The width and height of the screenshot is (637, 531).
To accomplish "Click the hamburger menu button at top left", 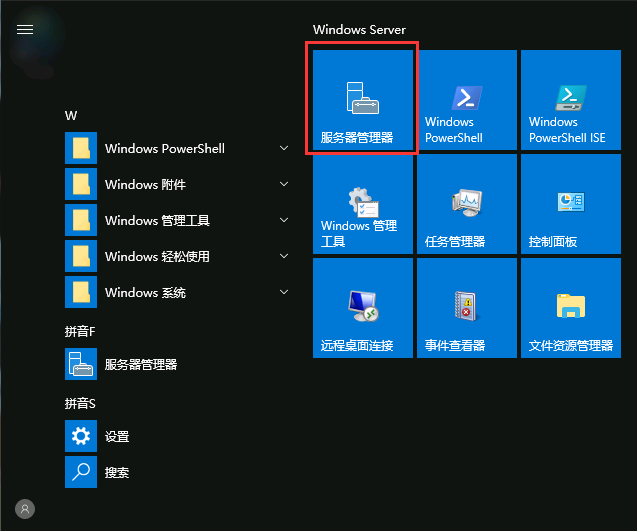I will coord(25,30).
